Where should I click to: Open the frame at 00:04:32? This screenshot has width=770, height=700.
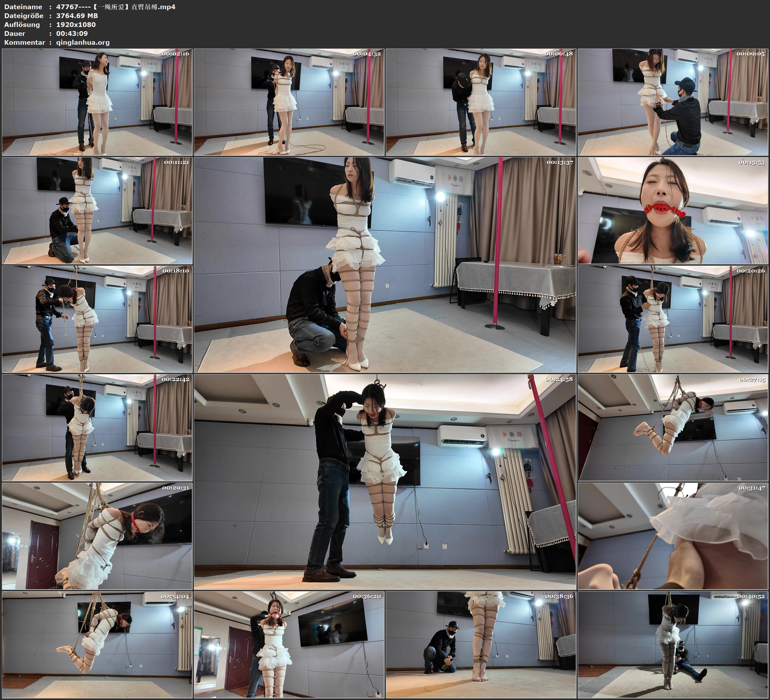(289, 102)
